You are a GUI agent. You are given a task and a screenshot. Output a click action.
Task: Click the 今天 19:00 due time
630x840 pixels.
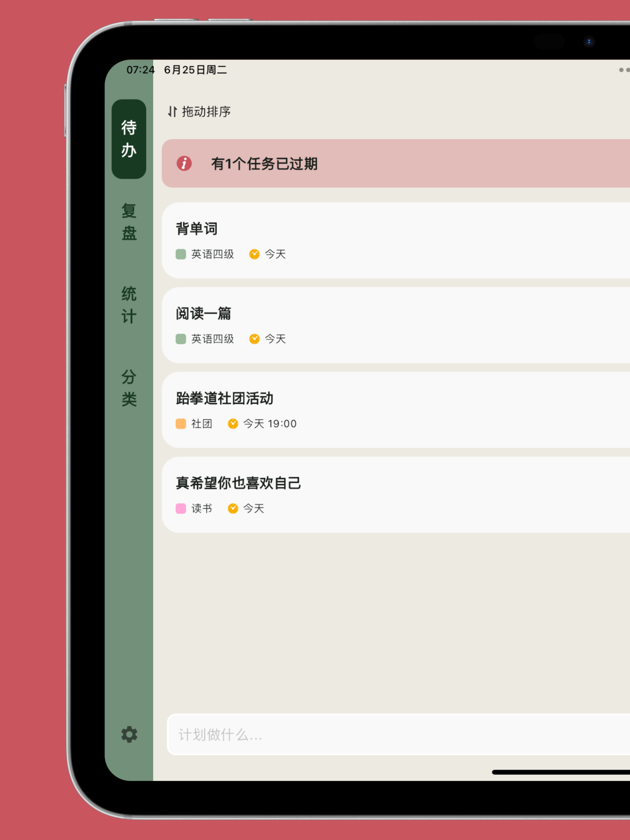pos(270,423)
